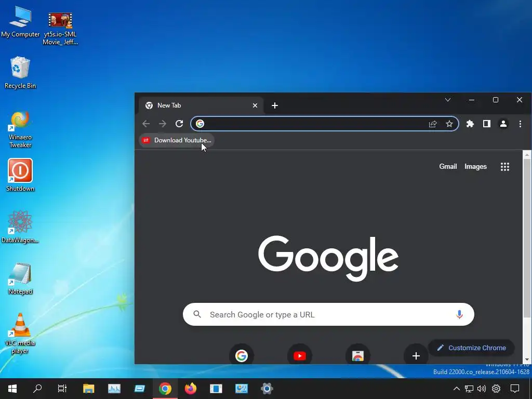Open Chrome Extensions puzzle icon
The width and height of the screenshot is (532, 399).
tap(470, 124)
